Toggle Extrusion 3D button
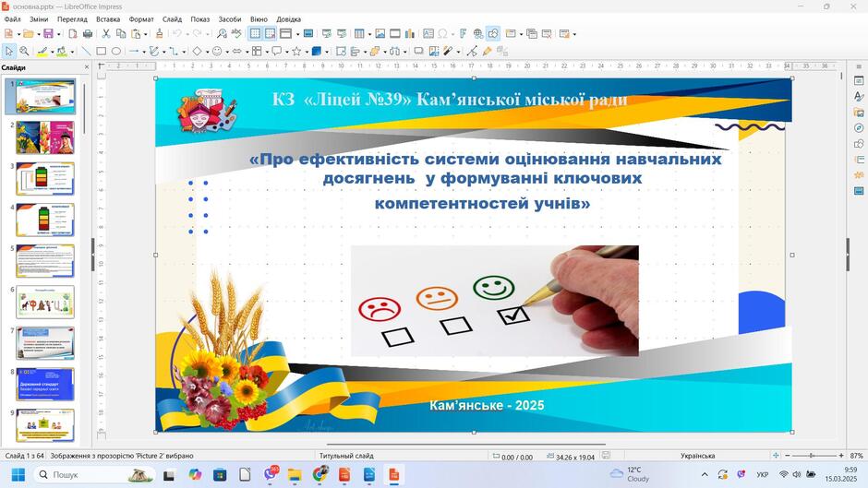The height and width of the screenshot is (488, 868). click(501, 51)
